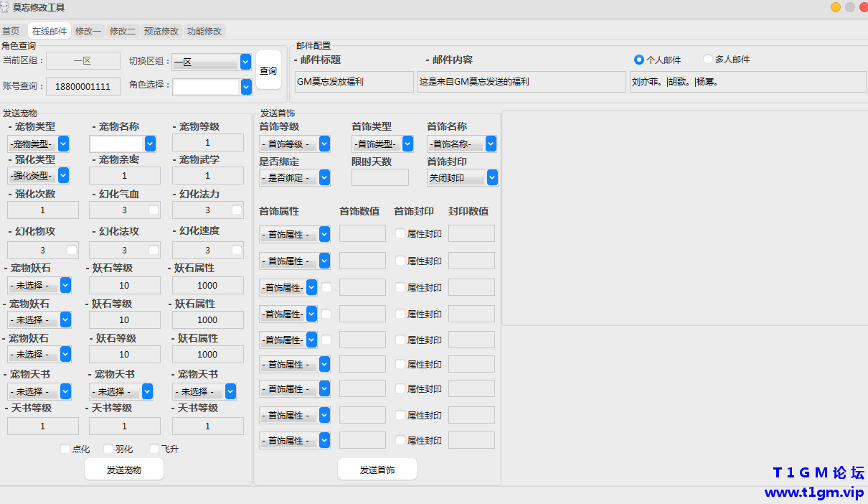Expand the 首饰等级 dropdown
Image resolution: width=868 pixels, height=504 pixels.
[295, 144]
